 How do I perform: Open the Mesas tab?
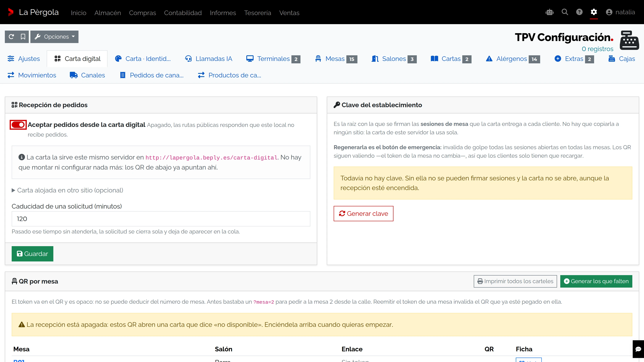pyautogui.click(x=336, y=59)
